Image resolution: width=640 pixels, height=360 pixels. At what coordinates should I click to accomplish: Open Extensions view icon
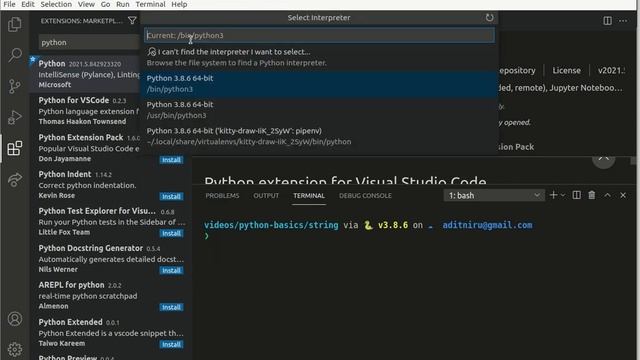(15, 148)
